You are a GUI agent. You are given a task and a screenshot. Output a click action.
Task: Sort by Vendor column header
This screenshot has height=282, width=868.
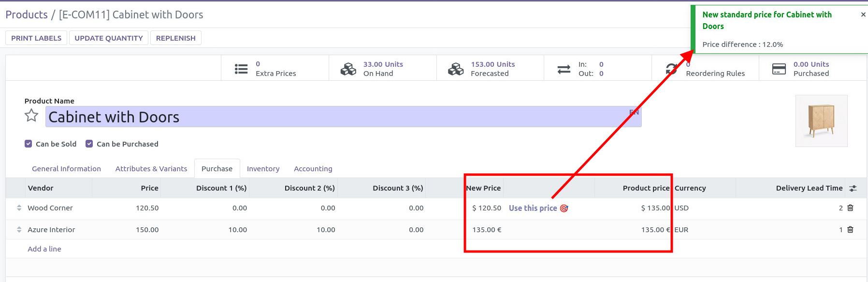point(58,188)
